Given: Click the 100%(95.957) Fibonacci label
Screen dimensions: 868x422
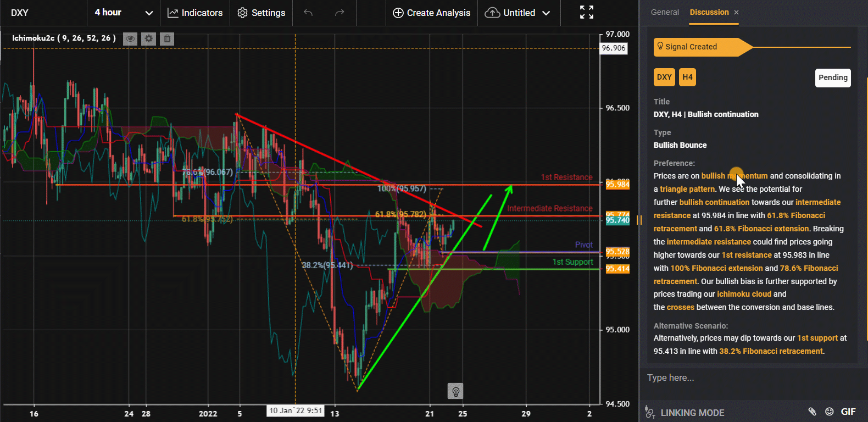Looking at the screenshot, I should [x=402, y=188].
